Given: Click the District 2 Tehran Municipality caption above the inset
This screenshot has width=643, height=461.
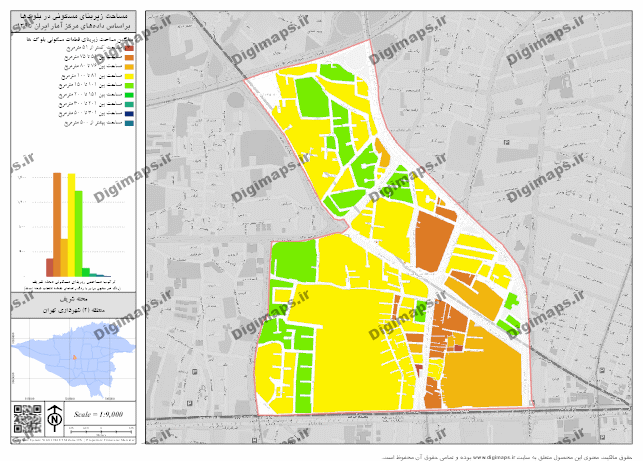Looking at the screenshot, I should pyautogui.click(x=73, y=312).
